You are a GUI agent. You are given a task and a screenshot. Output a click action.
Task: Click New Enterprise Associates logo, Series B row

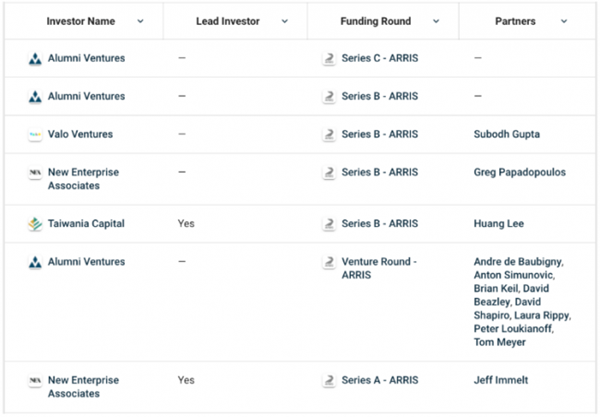click(35, 173)
